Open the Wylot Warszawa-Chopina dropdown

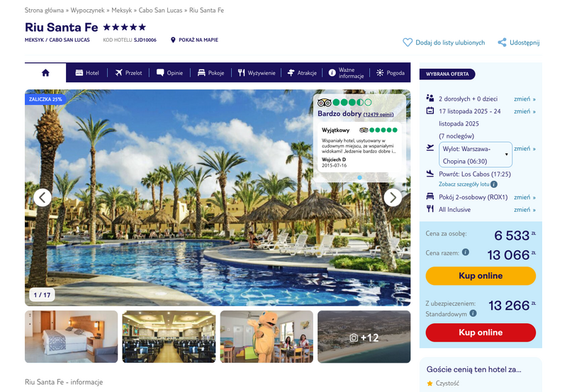pyautogui.click(x=475, y=155)
